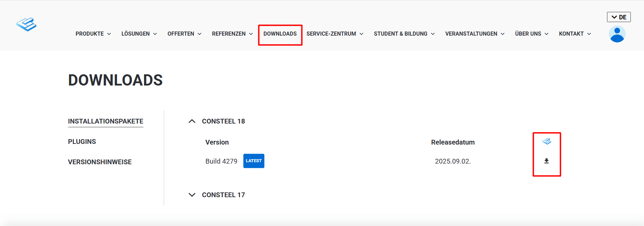Select the INSTALLATIONSPAKETE sidebar tab
This screenshot has width=644, height=226.
click(106, 121)
